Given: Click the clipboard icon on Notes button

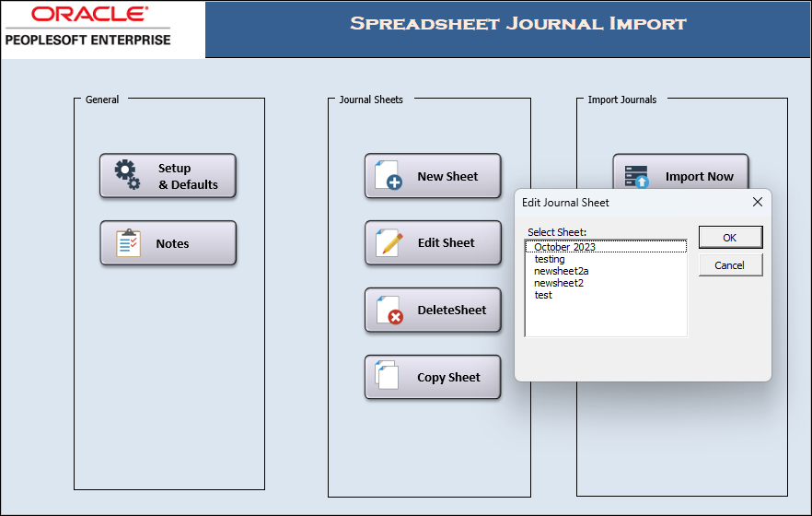Looking at the screenshot, I should coord(129,243).
